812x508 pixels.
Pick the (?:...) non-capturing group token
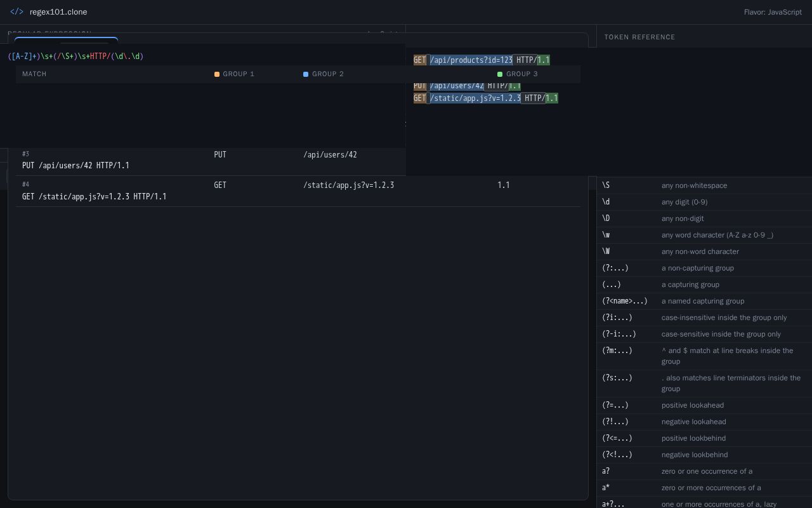coord(704,268)
